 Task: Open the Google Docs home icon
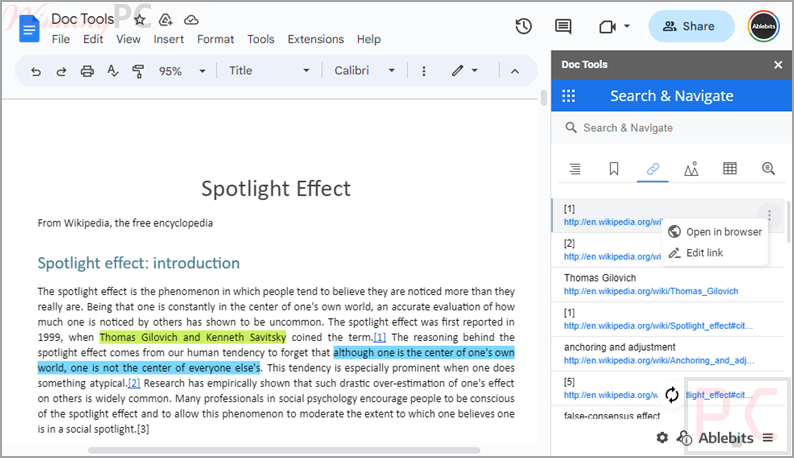[x=29, y=28]
